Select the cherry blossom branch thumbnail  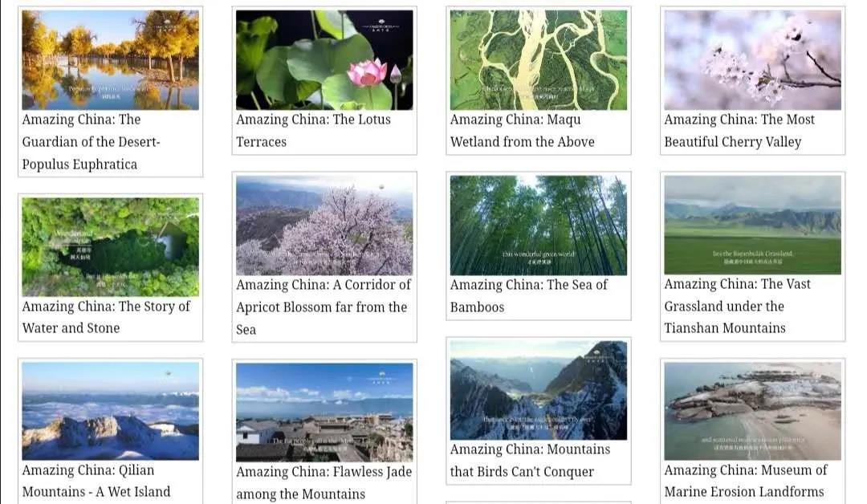752,59
